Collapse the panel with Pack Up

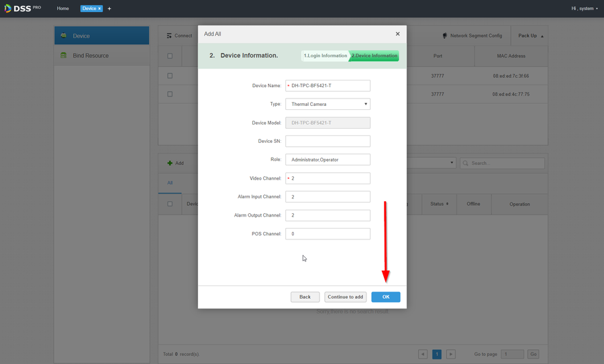click(530, 36)
